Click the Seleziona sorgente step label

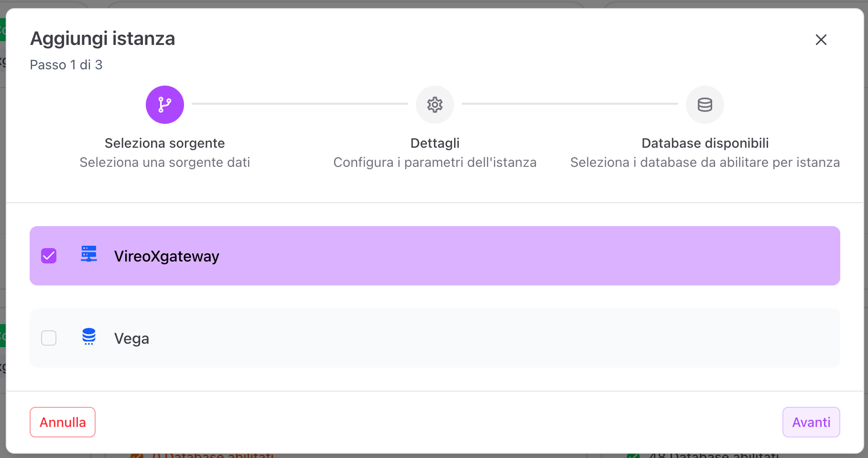pyautogui.click(x=165, y=143)
